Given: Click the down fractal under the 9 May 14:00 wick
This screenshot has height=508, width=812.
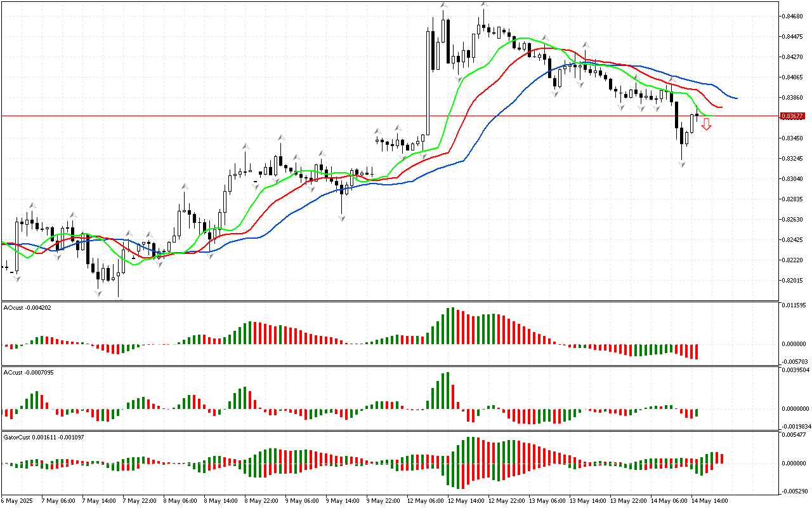Looking at the screenshot, I should [x=342, y=218].
